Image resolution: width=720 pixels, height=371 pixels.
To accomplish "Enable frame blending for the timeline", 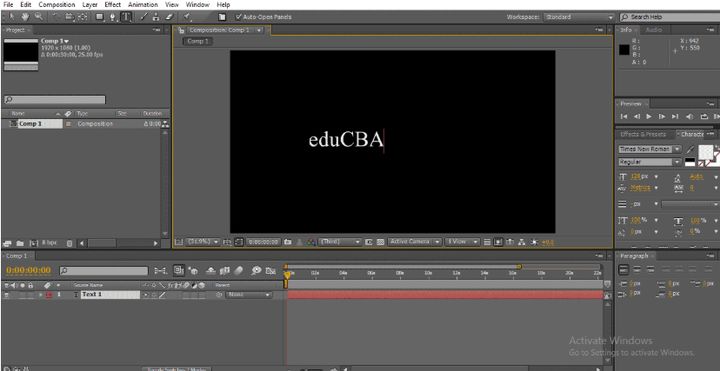I will pyautogui.click(x=225, y=271).
